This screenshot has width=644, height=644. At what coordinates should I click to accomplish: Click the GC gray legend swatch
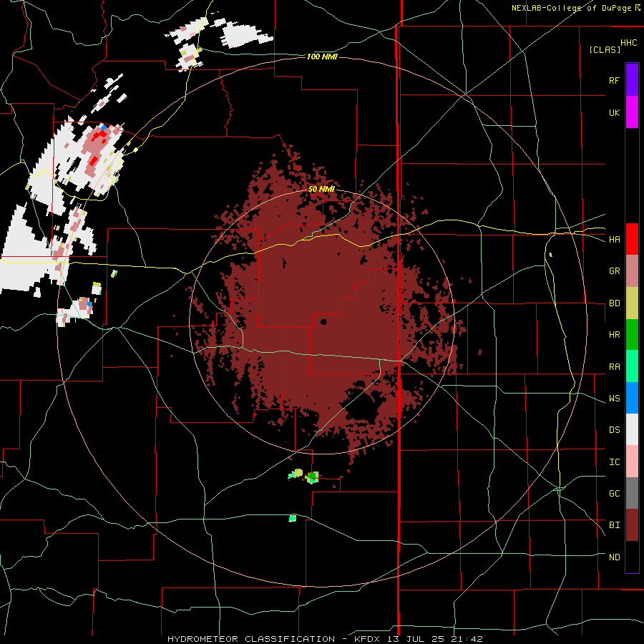click(632, 493)
